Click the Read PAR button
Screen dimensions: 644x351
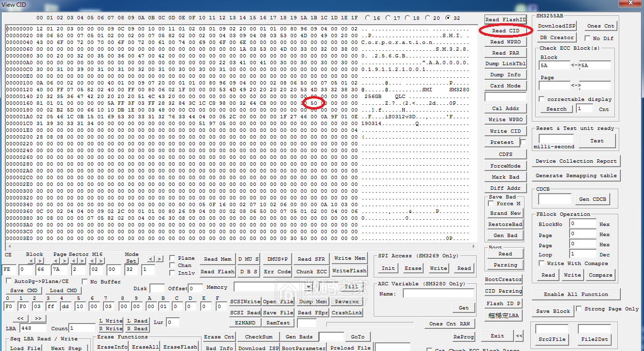click(x=506, y=53)
